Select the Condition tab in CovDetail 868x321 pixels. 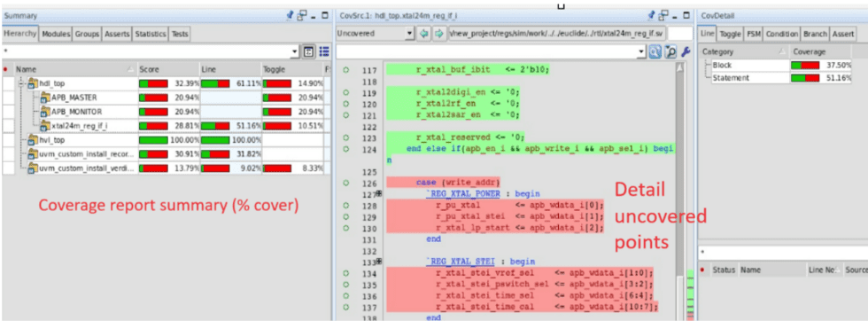coord(781,34)
